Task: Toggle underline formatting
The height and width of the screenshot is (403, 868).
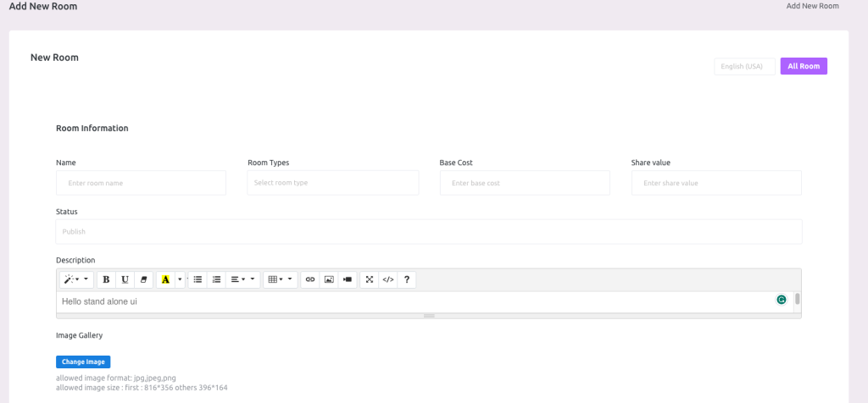Action: [125, 279]
